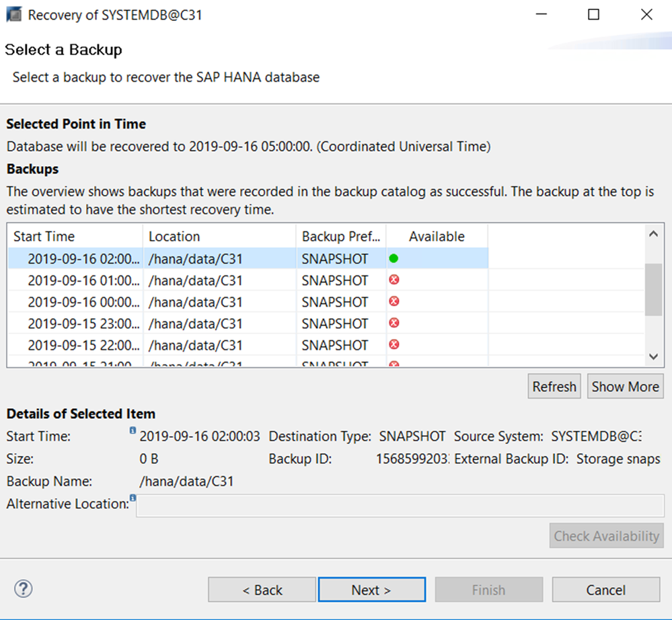This screenshot has width=672, height=620.
Task: Click the scroll up arrow of backup list
Action: [x=653, y=234]
